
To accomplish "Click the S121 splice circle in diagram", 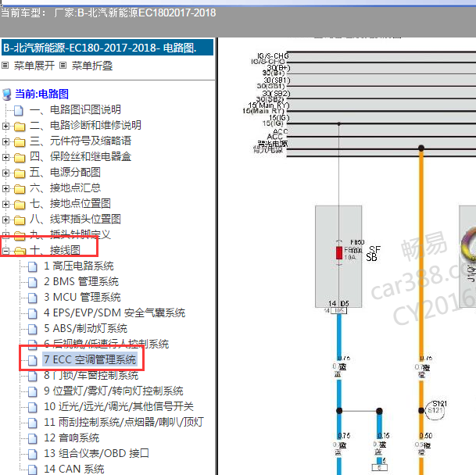I will pos(435,410).
